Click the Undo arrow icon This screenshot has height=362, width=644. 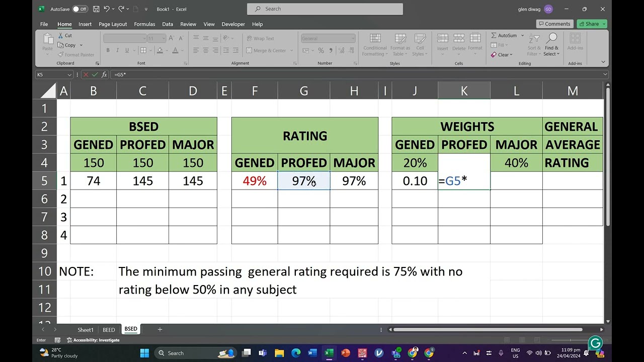tap(106, 9)
